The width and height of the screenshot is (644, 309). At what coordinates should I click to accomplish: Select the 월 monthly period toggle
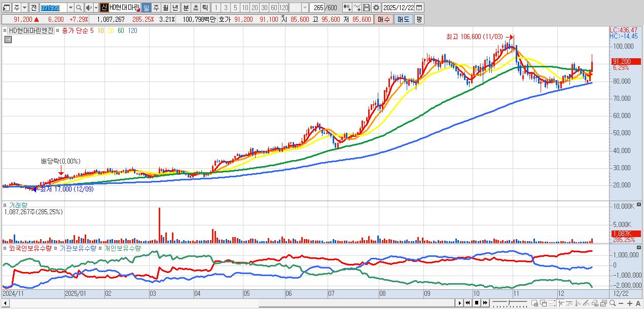coord(166,8)
